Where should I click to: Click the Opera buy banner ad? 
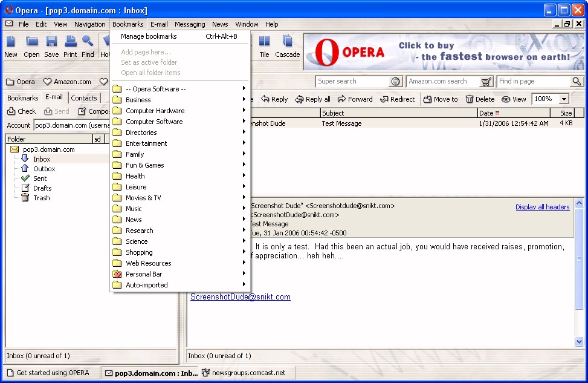tap(444, 52)
